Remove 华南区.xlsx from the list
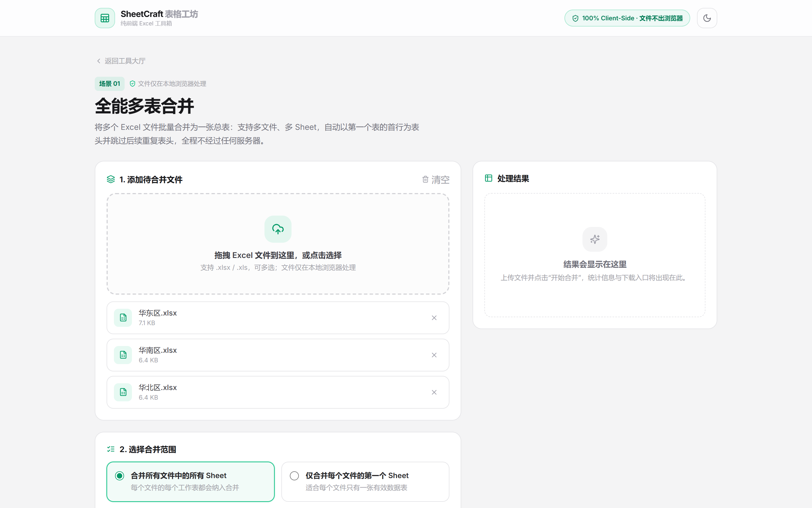This screenshot has height=508, width=812. tap(434, 355)
